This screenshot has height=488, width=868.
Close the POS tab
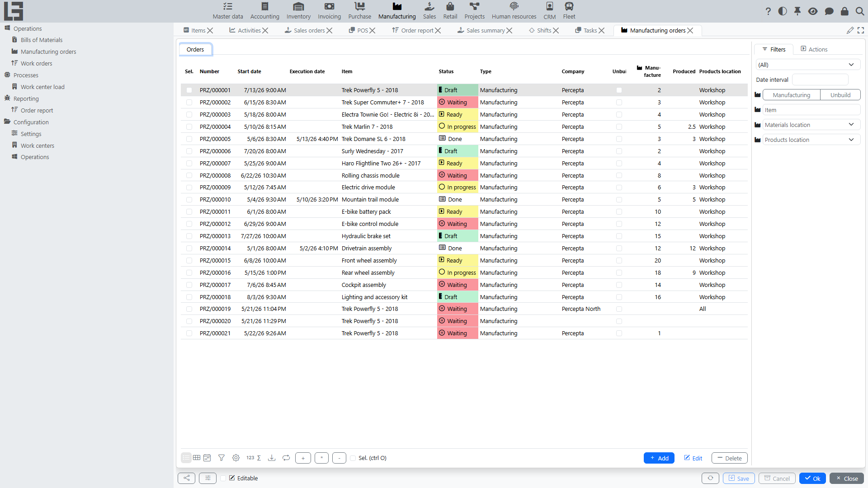click(x=373, y=30)
